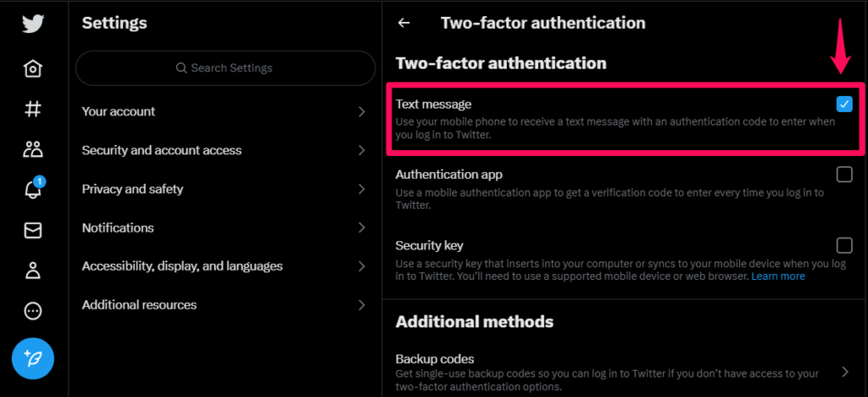868x397 pixels.
Task: Expand Your account settings chevron
Action: point(362,112)
